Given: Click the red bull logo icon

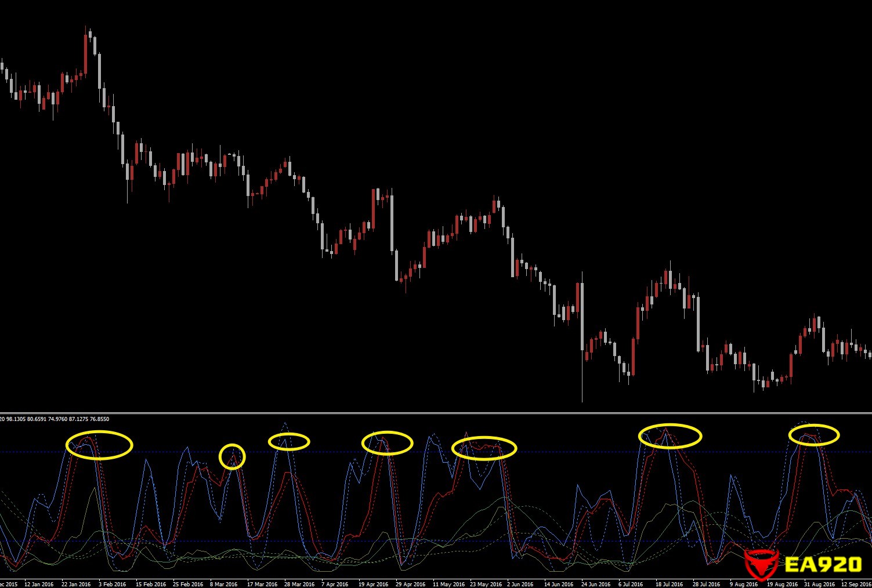Looking at the screenshot, I should [x=761, y=564].
